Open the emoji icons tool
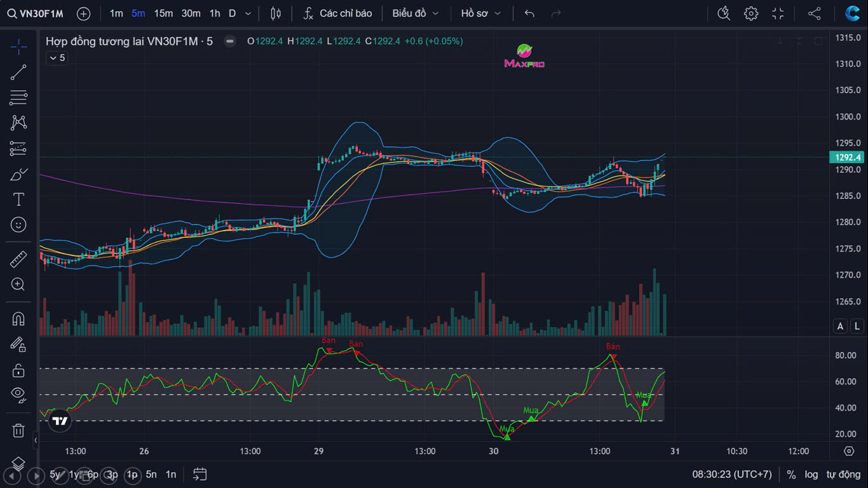This screenshot has width=868, height=488. (18, 225)
